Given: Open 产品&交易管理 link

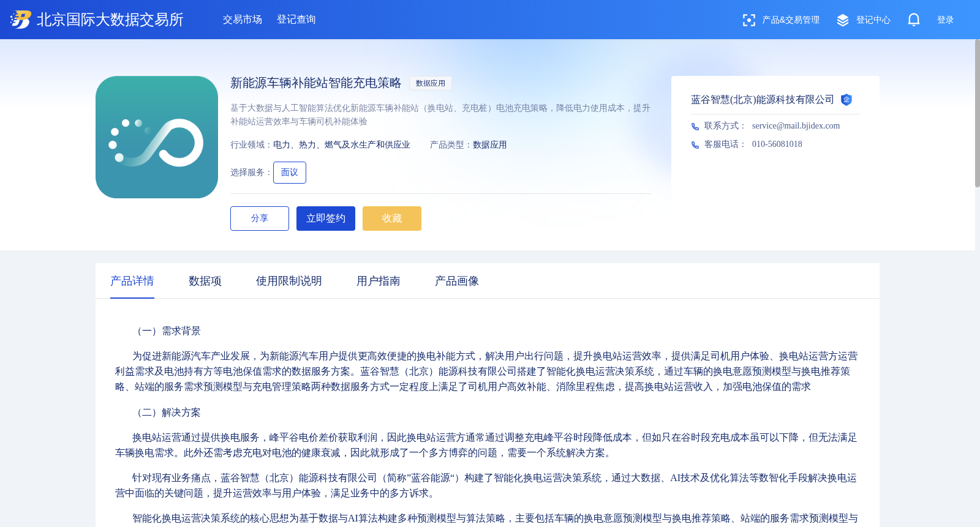Looking at the screenshot, I should point(791,20).
